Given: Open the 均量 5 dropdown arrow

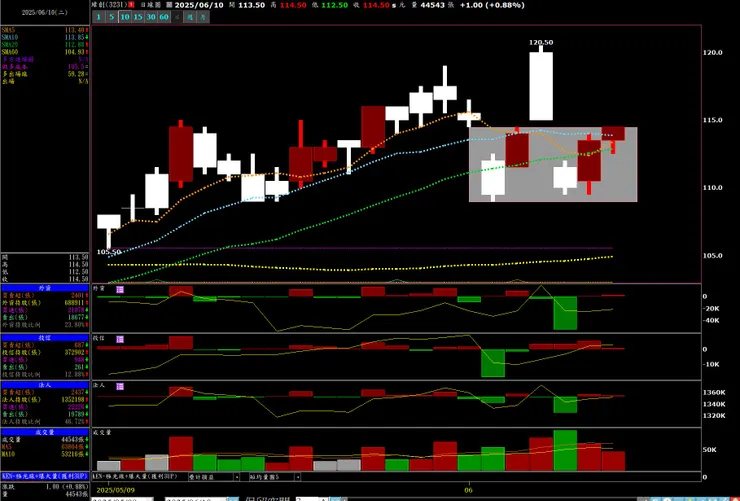Looking at the screenshot, I should [x=298, y=477].
